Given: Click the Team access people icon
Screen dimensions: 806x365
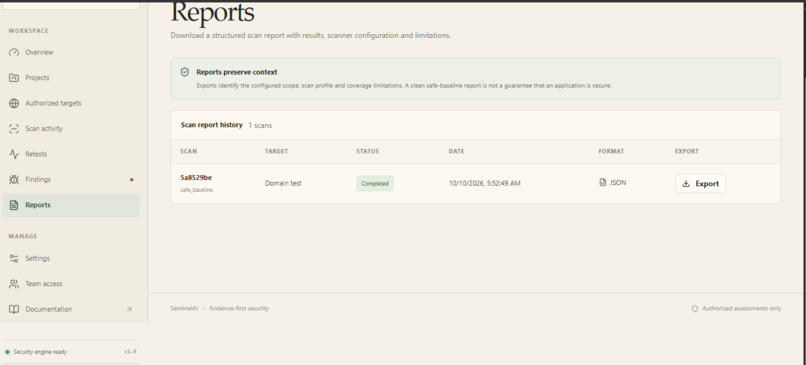Looking at the screenshot, I should (x=14, y=284).
